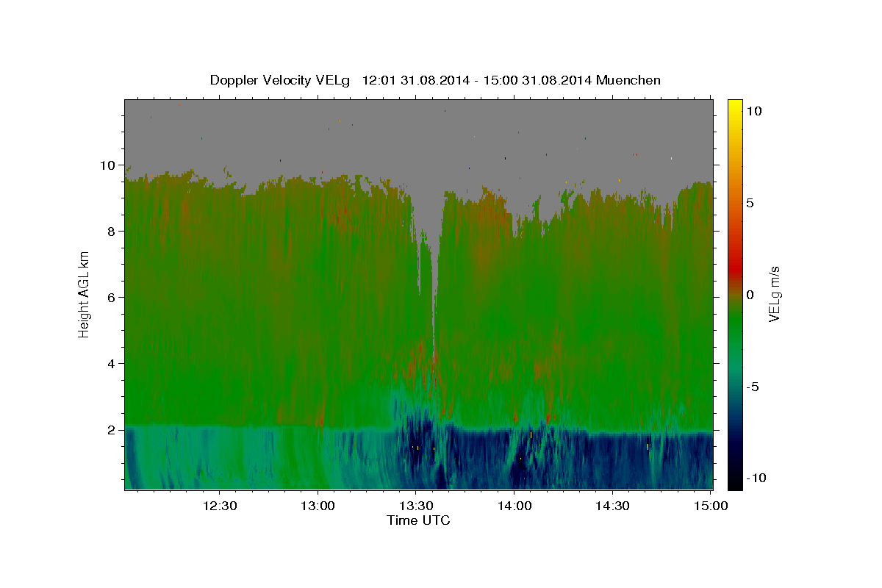
Task: Click the 'VELg m/s' colorbar title
Action: [x=775, y=293]
